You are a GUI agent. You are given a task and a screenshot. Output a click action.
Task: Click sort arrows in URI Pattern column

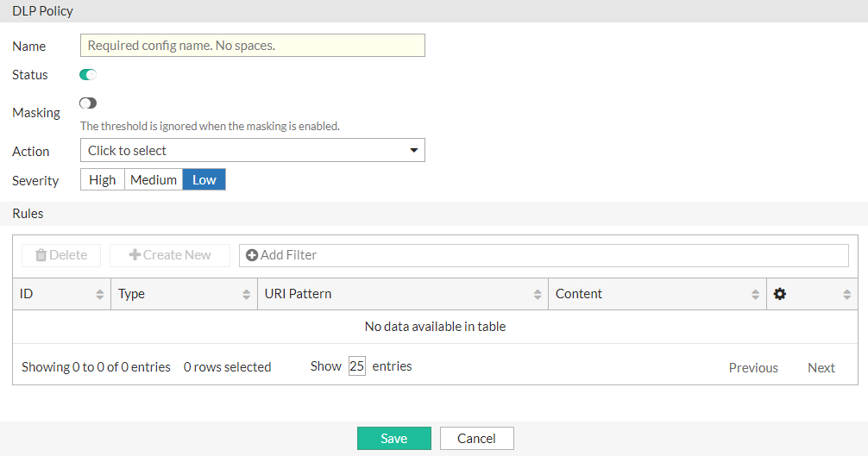coord(537,295)
